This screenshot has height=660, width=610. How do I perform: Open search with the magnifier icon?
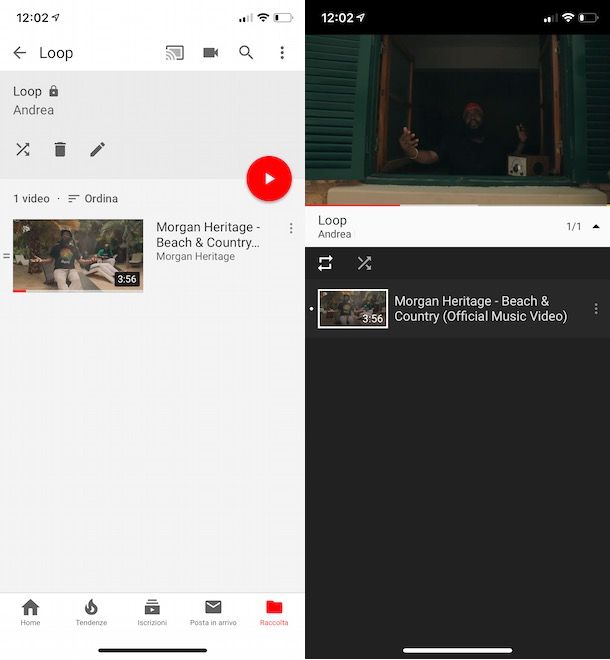click(246, 53)
